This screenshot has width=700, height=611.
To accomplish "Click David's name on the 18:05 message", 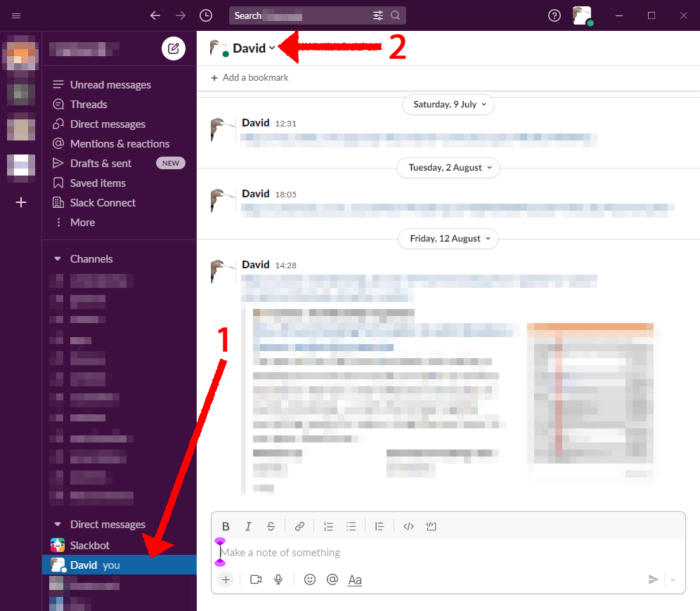I will 256,194.
